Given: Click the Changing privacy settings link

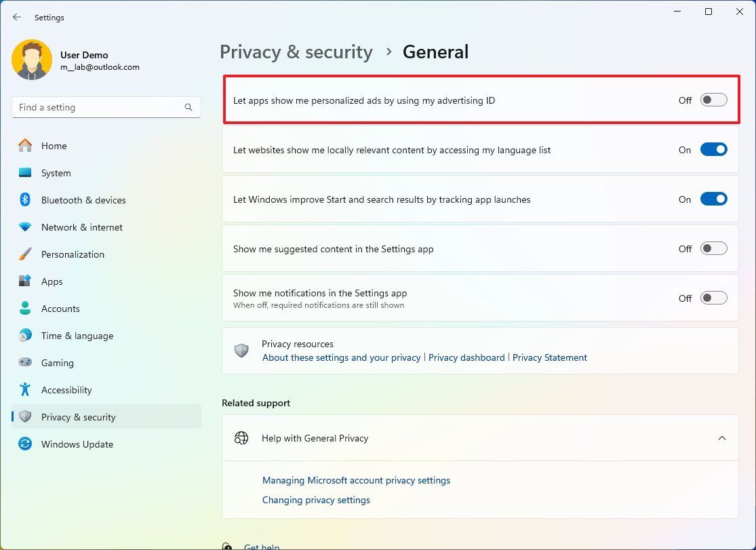Looking at the screenshot, I should (316, 500).
